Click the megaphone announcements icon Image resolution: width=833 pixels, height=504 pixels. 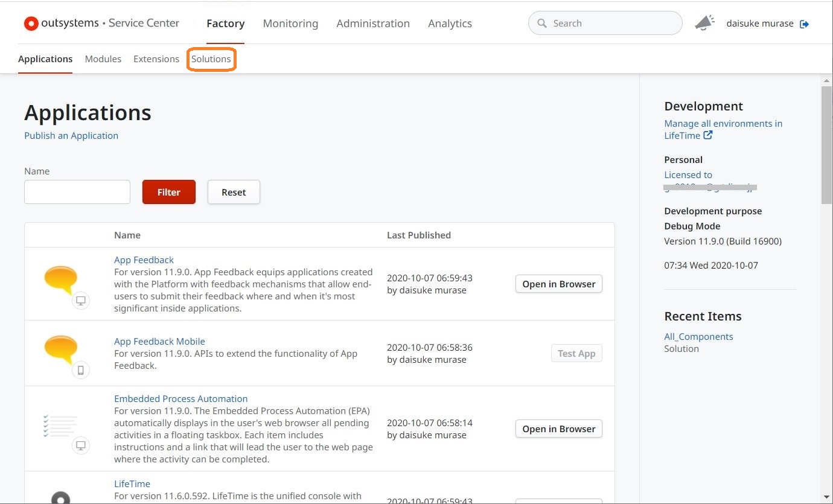click(704, 24)
